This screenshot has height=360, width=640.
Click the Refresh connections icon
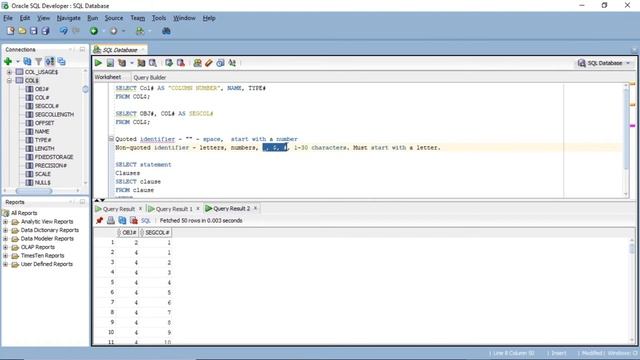tap(27, 62)
